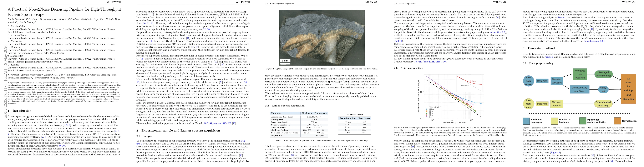Screen dimensions: 644x167
Task: Click the 'Averaging over repetitions' flowchart box
Action: tap(580, 74)
